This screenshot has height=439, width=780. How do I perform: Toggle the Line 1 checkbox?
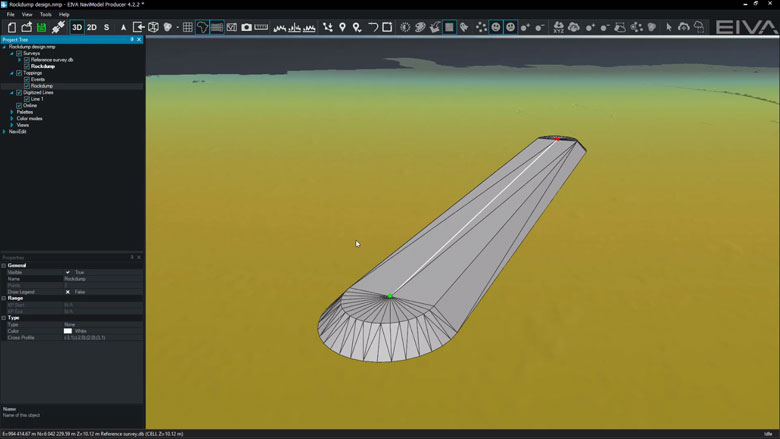(26, 99)
